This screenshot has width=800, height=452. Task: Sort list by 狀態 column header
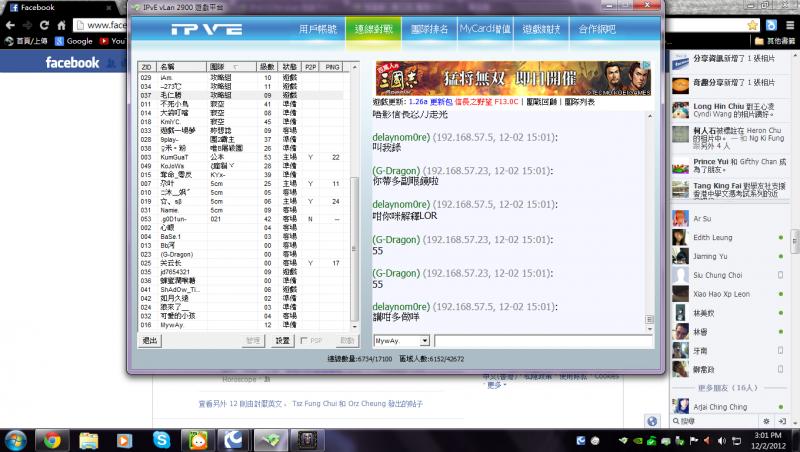point(290,67)
